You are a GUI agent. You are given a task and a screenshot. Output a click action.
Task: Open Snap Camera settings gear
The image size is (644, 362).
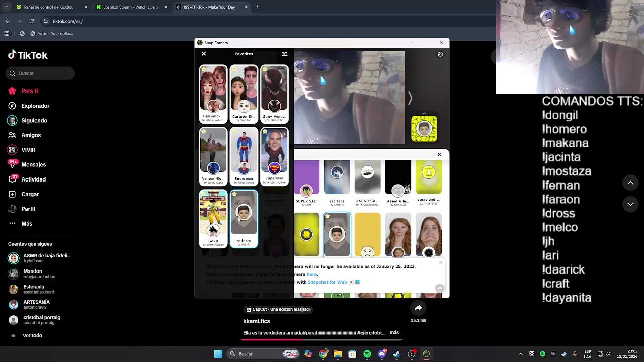[440, 54]
